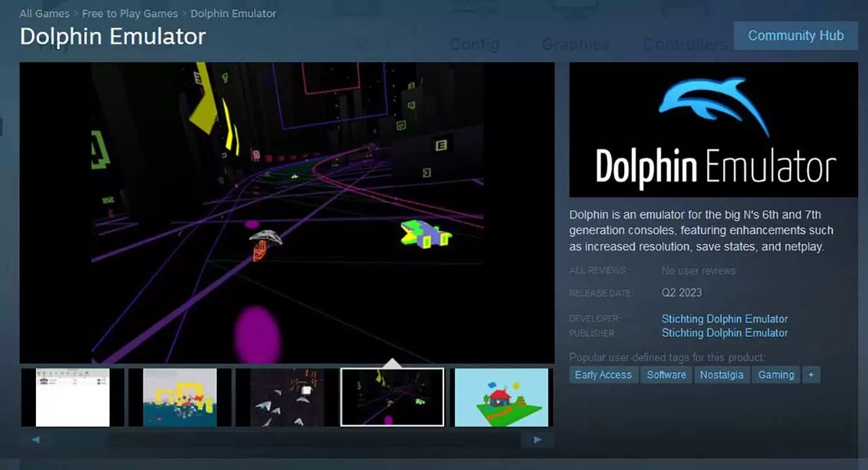Open the Free to Play Games breadcrumb
Viewport: 868px width, 470px height.
pyautogui.click(x=130, y=14)
